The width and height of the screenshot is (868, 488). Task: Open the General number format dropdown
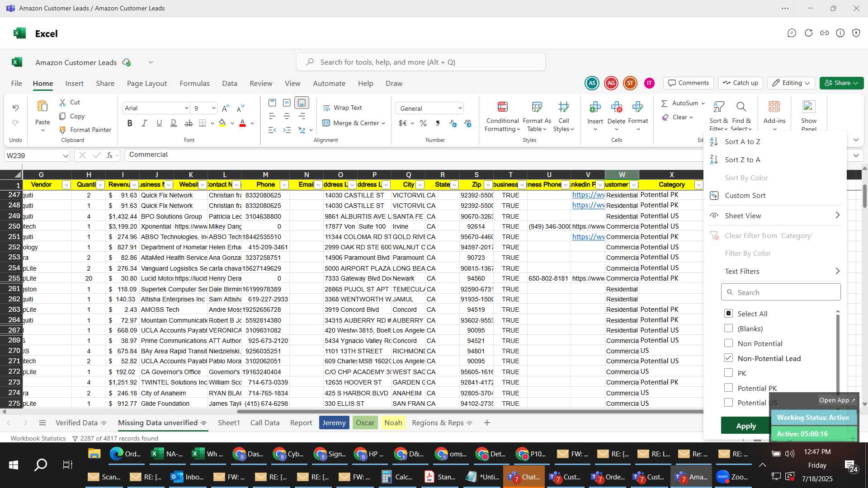(x=460, y=108)
